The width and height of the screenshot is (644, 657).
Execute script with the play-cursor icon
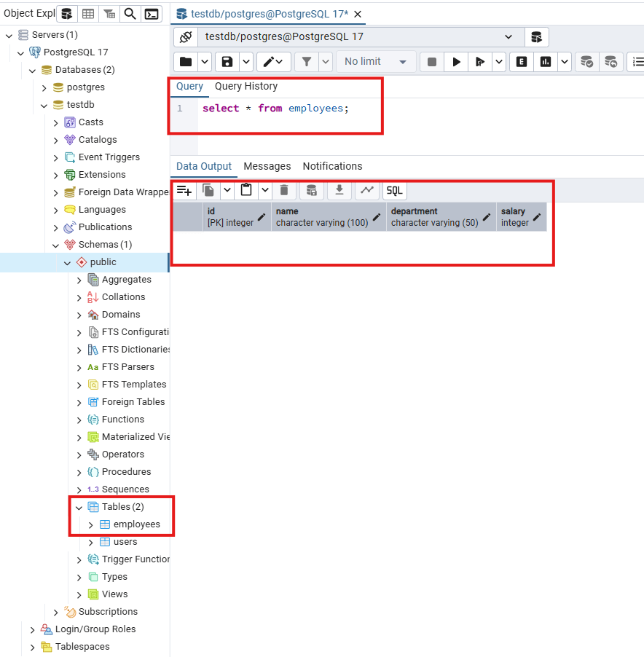tap(480, 62)
